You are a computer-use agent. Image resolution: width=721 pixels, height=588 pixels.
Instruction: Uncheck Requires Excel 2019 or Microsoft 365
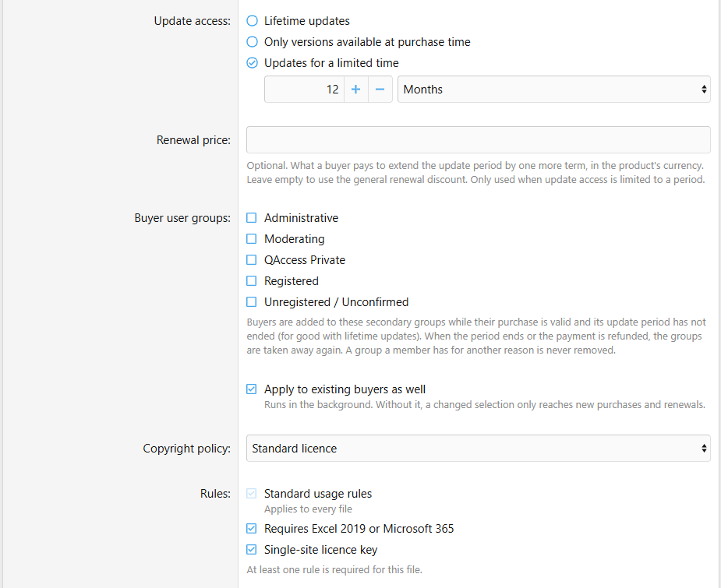click(x=252, y=528)
